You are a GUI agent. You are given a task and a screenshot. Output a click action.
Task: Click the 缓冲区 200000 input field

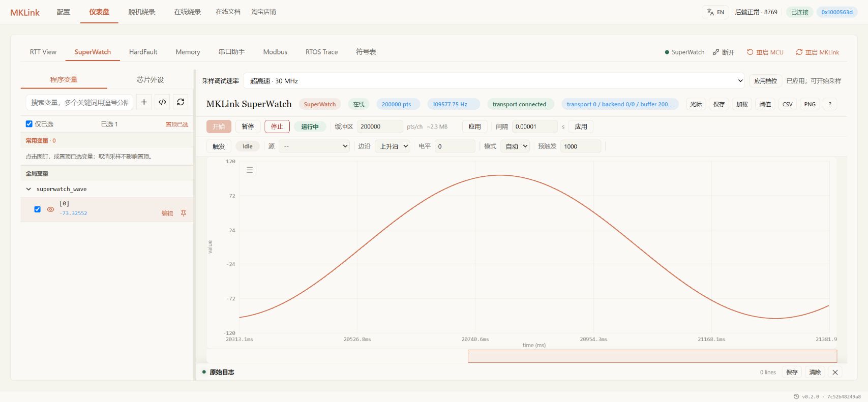click(x=380, y=127)
